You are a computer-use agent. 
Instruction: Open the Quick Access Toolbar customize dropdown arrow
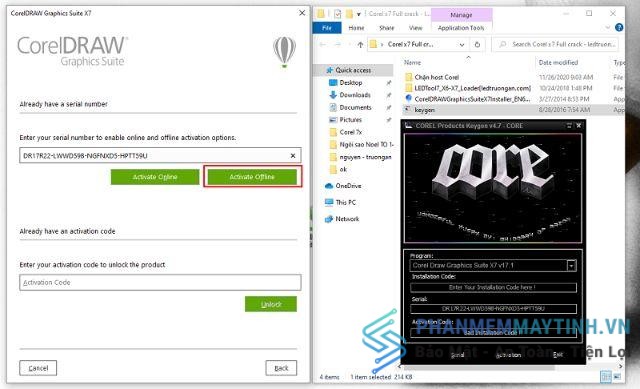coord(359,14)
